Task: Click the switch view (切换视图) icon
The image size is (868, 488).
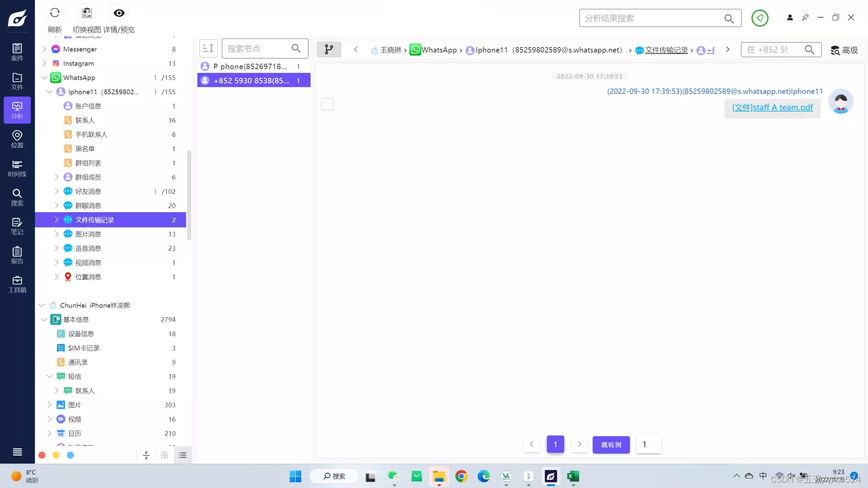Action: coord(87,13)
